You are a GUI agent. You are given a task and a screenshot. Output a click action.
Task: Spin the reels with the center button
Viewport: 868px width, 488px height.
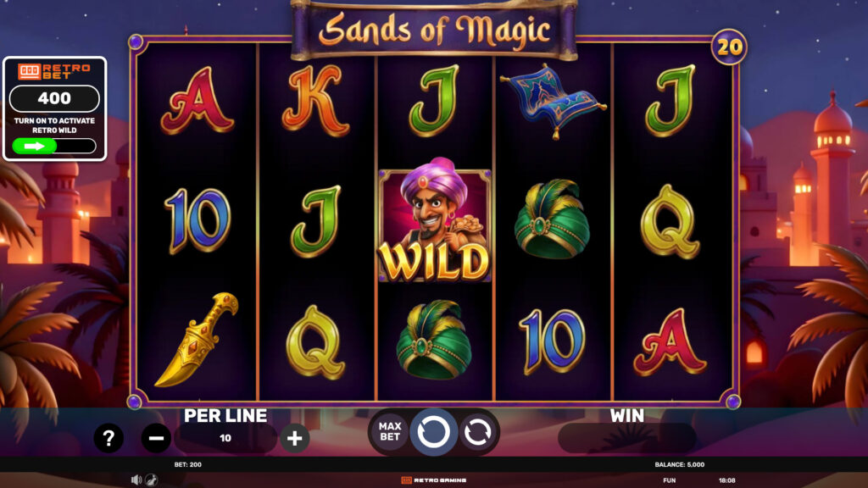(x=433, y=431)
